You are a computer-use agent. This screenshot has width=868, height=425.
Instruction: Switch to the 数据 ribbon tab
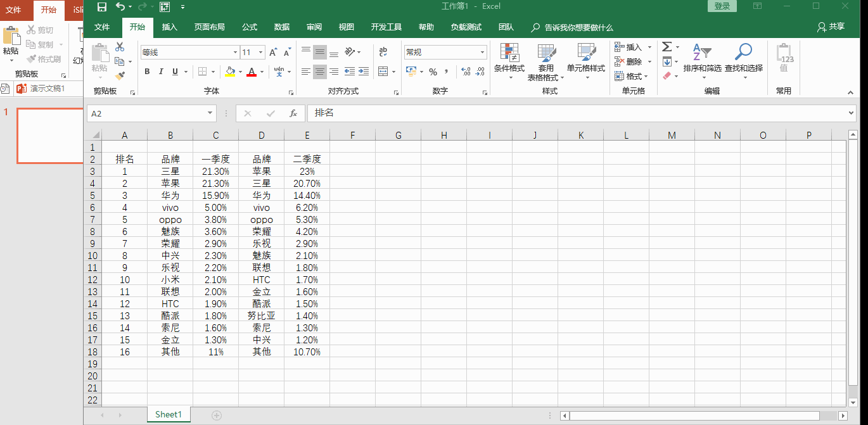click(x=282, y=27)
